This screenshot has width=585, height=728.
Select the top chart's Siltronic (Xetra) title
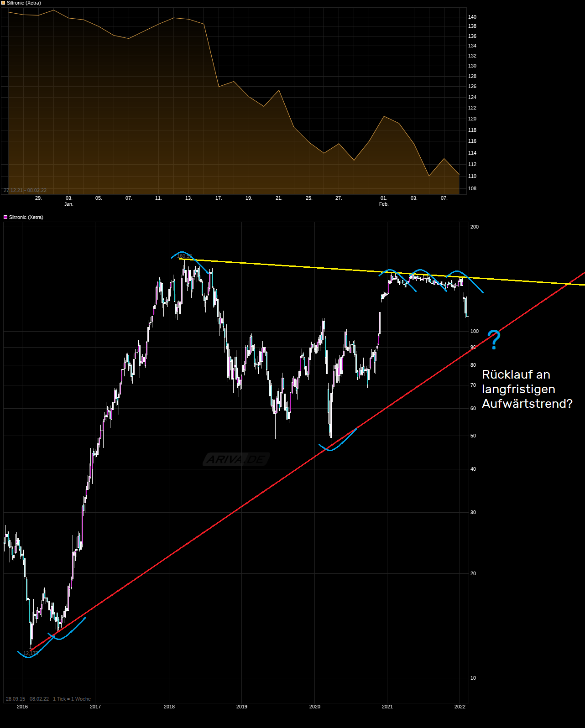pyautogui.click(x=24, y=3)
